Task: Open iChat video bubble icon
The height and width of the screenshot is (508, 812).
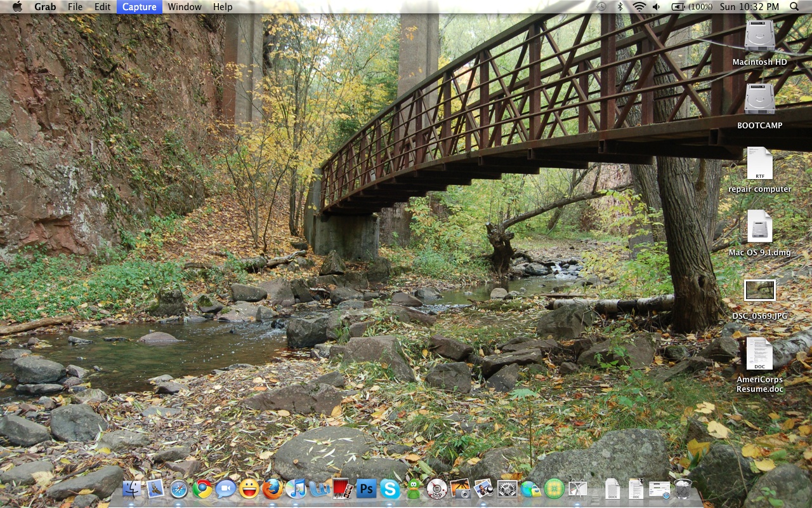Action: pos(226,488)
